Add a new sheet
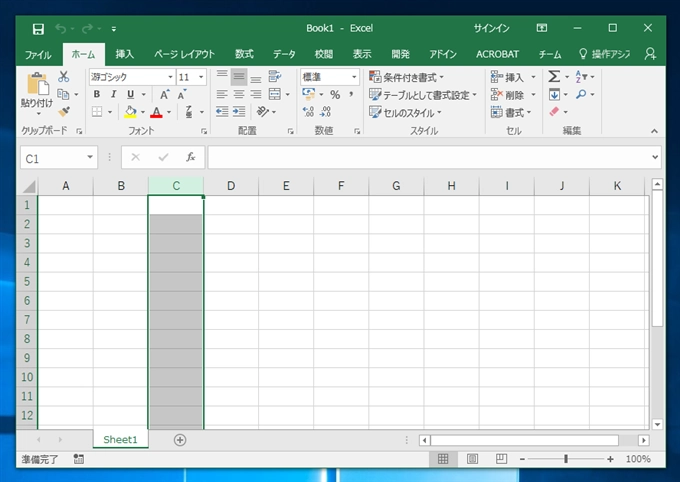This screenshot has height=482, width=680. [x=180, y=440]
